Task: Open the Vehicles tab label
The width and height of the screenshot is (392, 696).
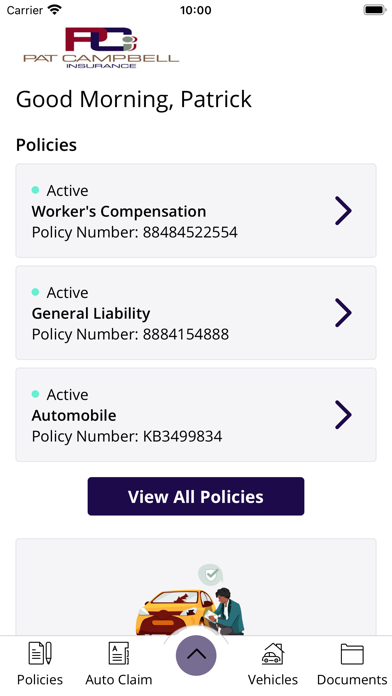Action: pyautogui.click(x=273, y=680)
